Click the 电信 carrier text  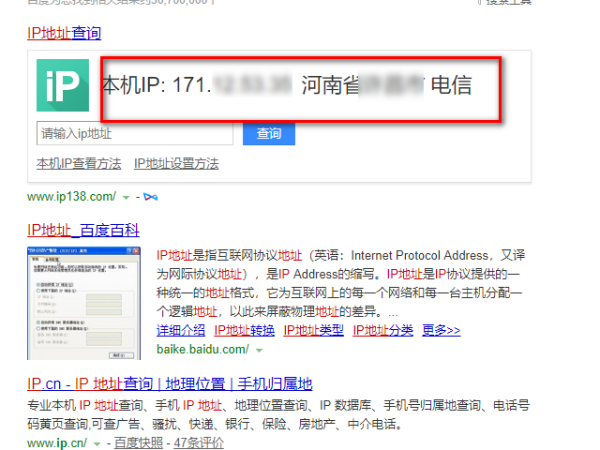(452, 85)
